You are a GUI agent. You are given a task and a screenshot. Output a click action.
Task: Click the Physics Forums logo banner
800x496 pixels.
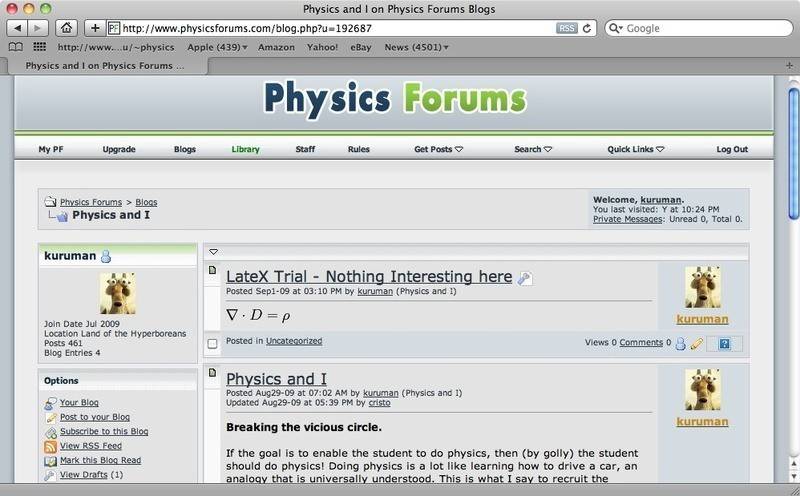tap(395, 99)
